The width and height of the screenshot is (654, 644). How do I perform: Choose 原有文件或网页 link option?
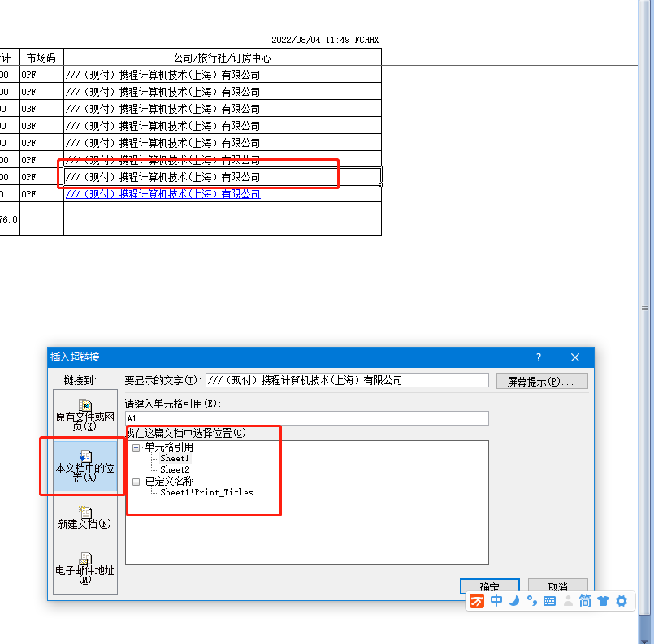(85, 416)
